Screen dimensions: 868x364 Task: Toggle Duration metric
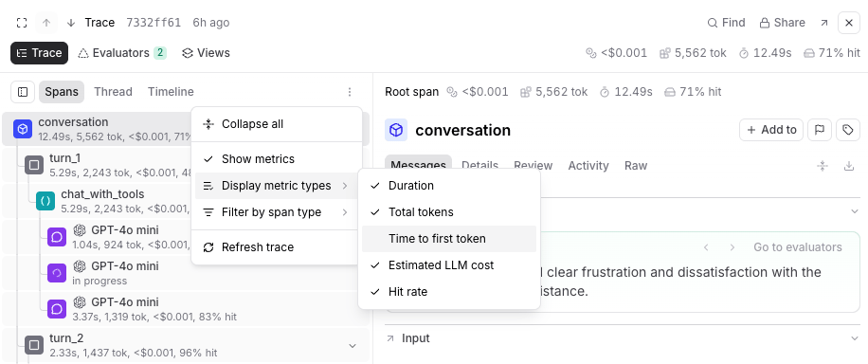[449, 186]
